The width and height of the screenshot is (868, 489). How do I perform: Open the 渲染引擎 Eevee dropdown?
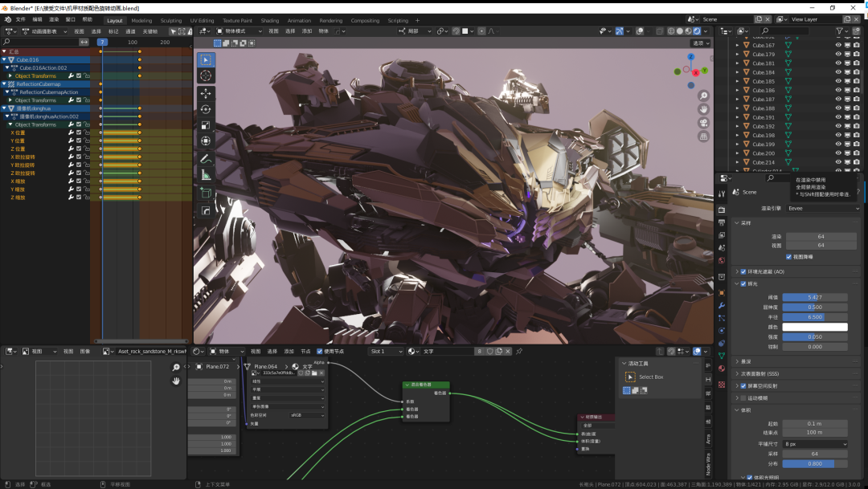pos(821,208)
